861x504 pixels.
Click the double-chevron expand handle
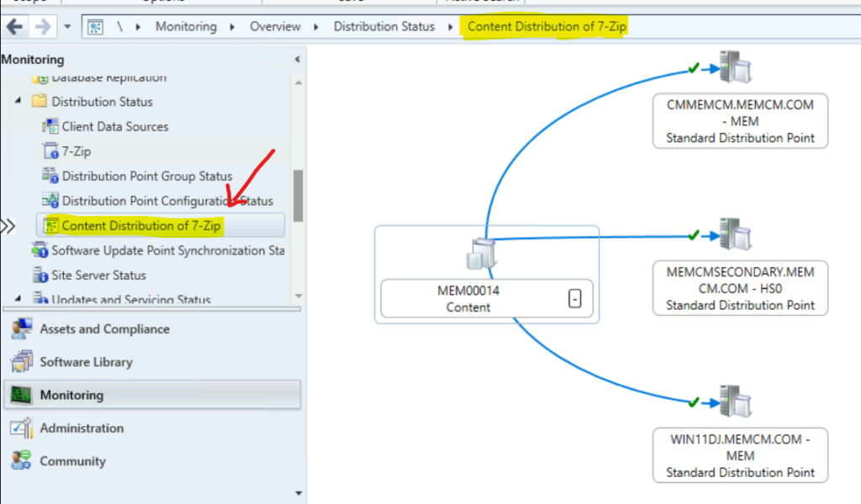coord(8,226)
